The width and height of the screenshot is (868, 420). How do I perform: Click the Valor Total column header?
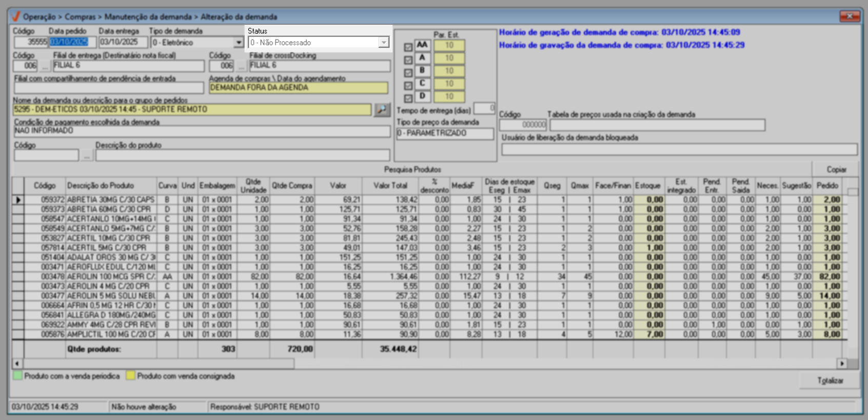click(x=390, y=186)
